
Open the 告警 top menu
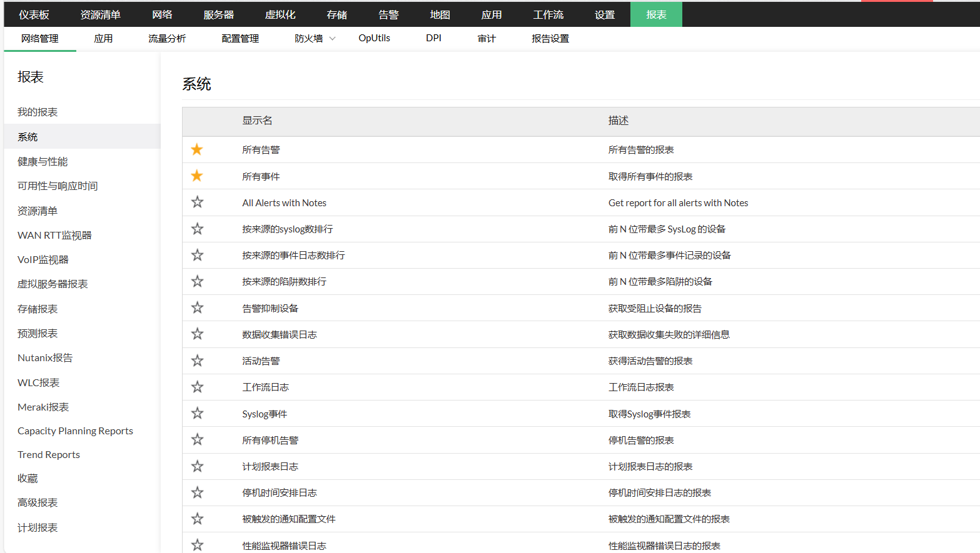(388, 14)
